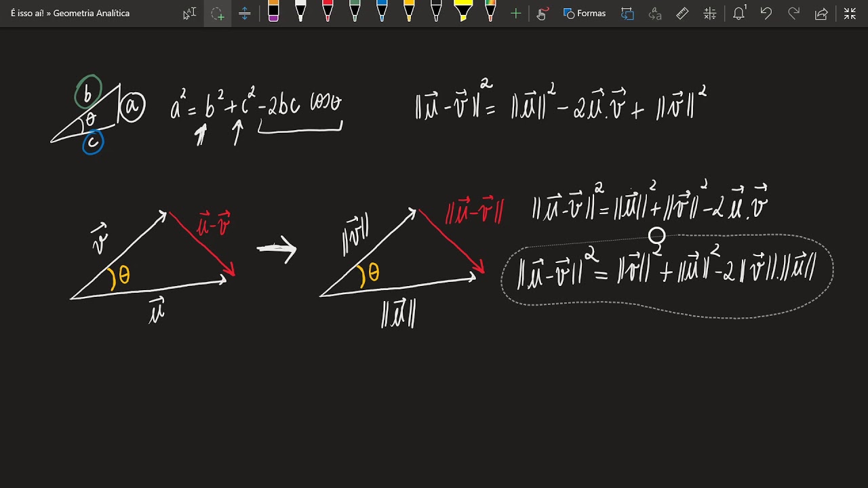Pick the red pen

[x=328, y=12]
